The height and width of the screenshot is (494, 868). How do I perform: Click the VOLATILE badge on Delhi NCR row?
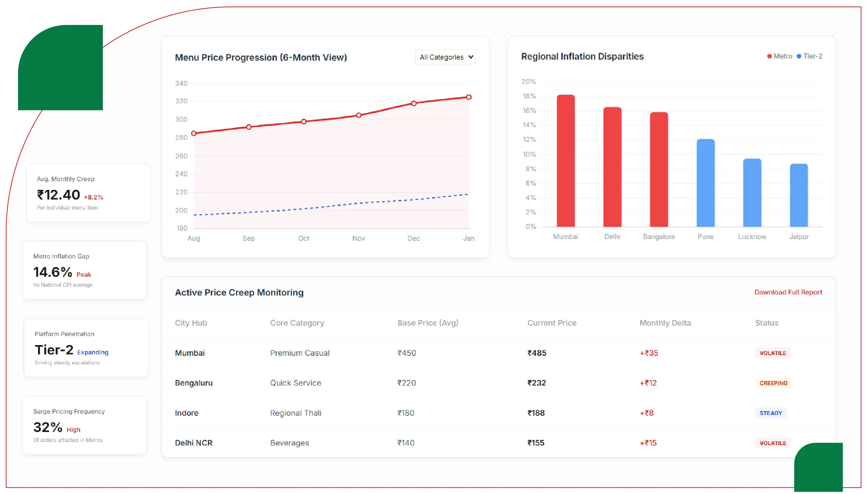tap(772, 443)
